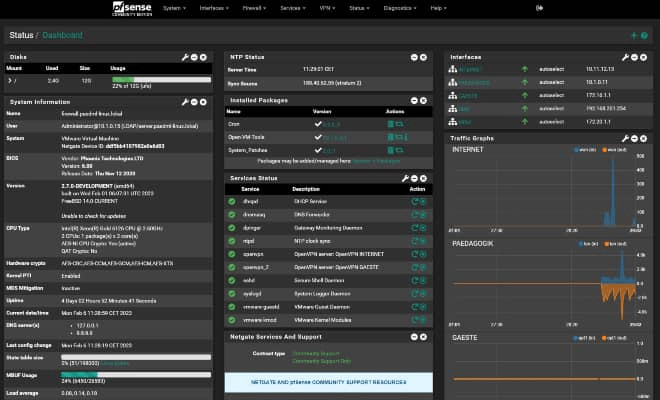Restart the dhcpd service

415,202
